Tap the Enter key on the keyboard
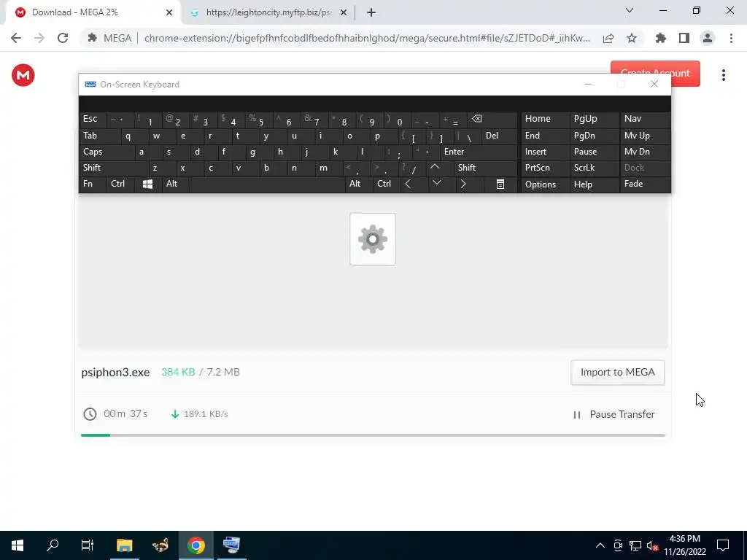 coord(479,152)
